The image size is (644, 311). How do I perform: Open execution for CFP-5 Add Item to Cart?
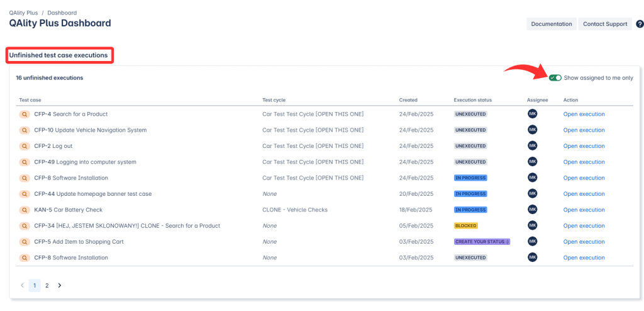click(x=584, y=242)
